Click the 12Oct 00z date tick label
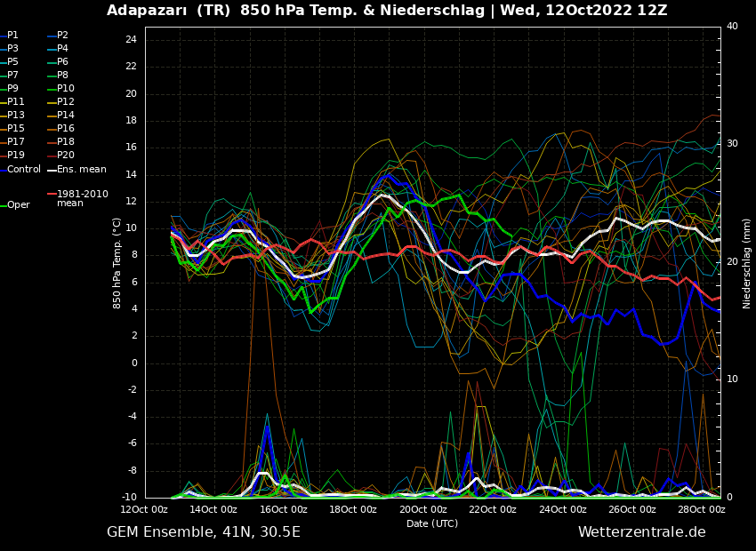Image resolution: width=756 pixels, height=551 pixels. coord(144,509)
